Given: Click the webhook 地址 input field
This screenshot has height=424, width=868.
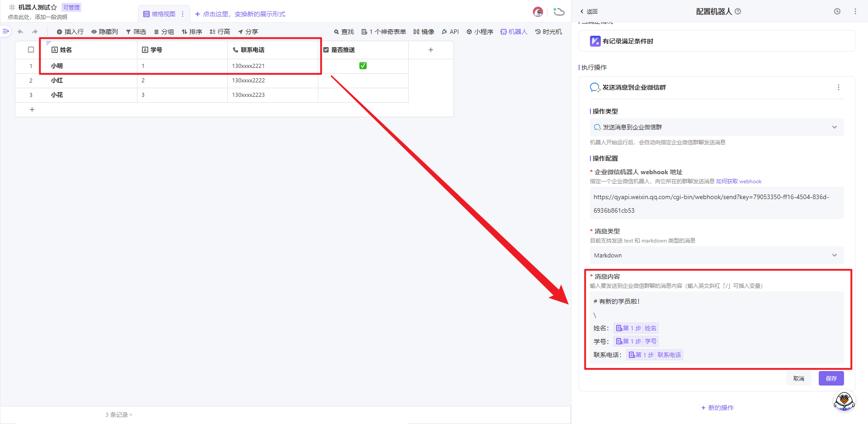Looking at the screenshot, I should 716,203.
